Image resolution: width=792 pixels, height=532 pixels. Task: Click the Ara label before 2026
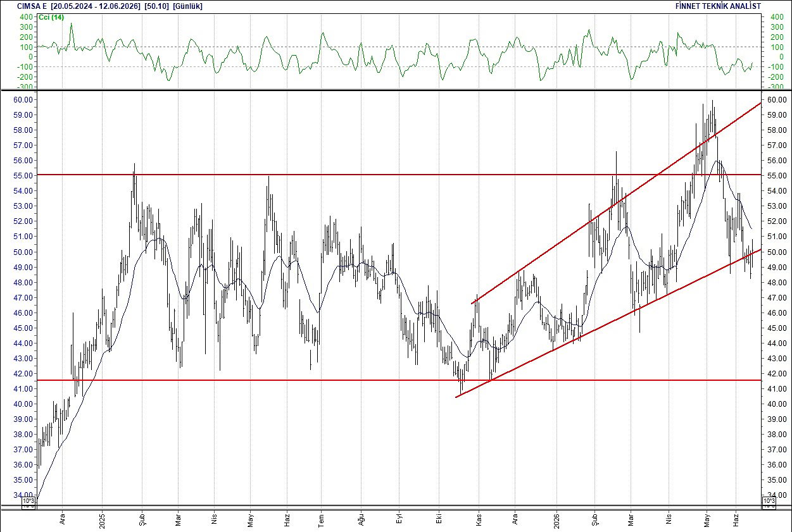515,518
